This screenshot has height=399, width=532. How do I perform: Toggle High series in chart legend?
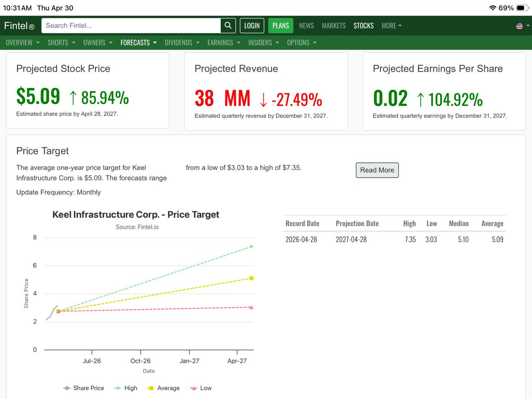coord(126,388)
